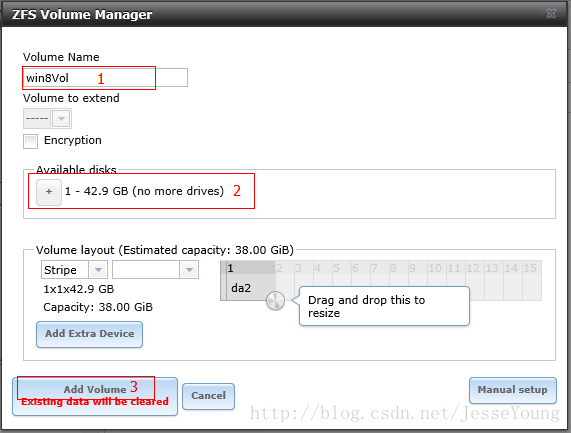
Task: Enable the Encryption checkbox
Action: tap(30, 141)
